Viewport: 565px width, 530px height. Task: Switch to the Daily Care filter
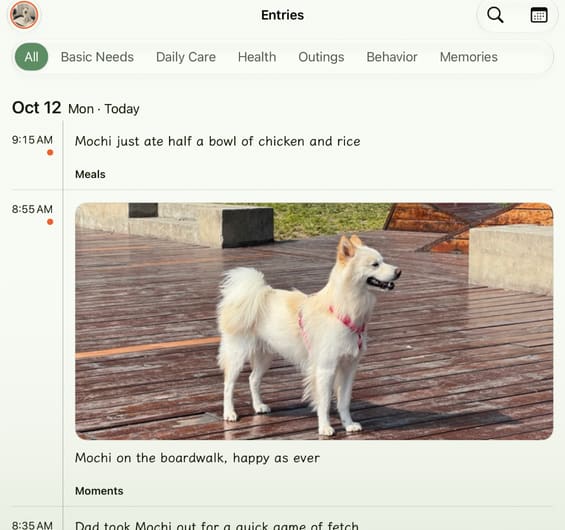(x=186, y=57)
